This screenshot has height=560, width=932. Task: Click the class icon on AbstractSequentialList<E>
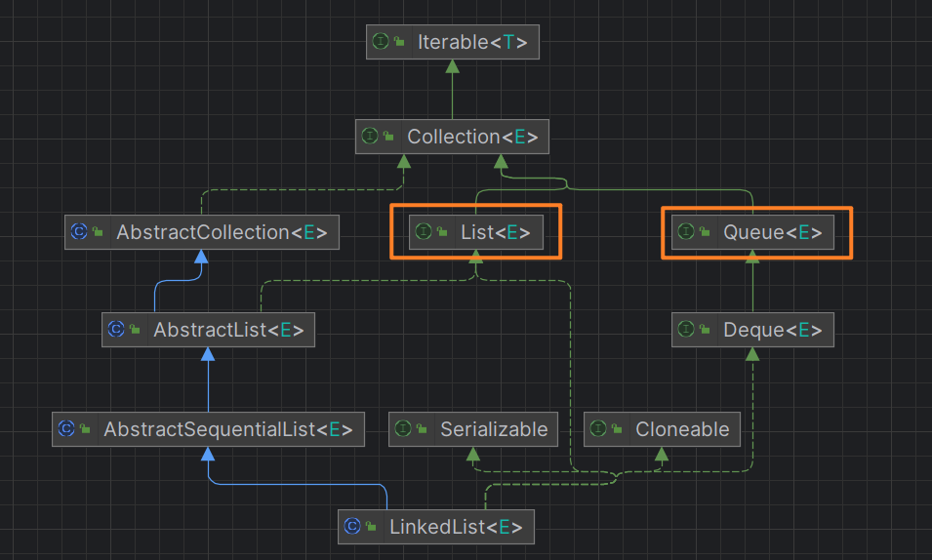(66, 428)
